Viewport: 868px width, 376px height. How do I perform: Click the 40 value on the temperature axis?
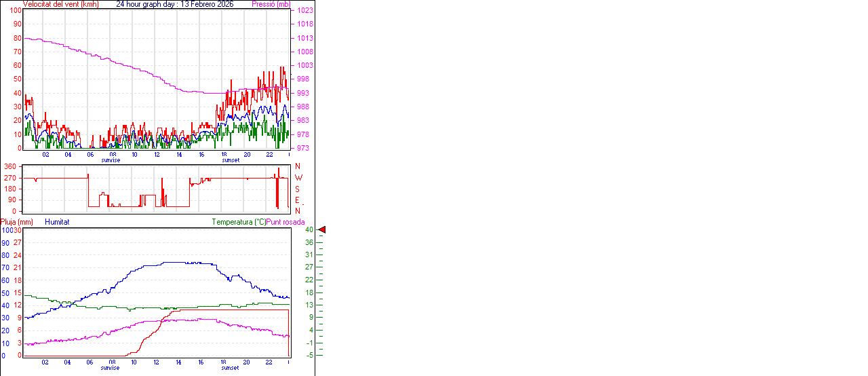(x=309, y=230)
